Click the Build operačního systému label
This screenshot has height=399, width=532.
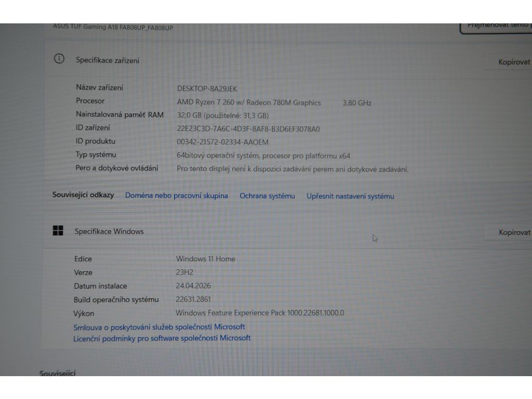[x=116, y=300]
